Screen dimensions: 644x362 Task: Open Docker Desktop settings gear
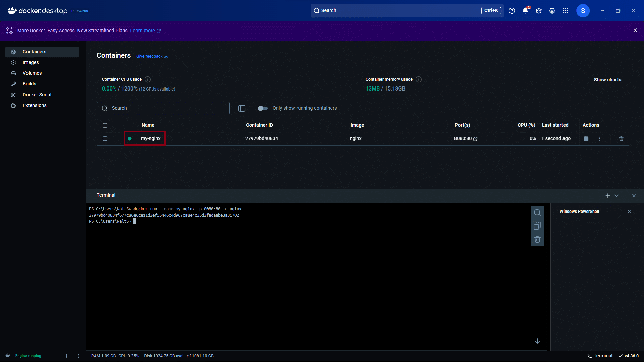point(552,11)
